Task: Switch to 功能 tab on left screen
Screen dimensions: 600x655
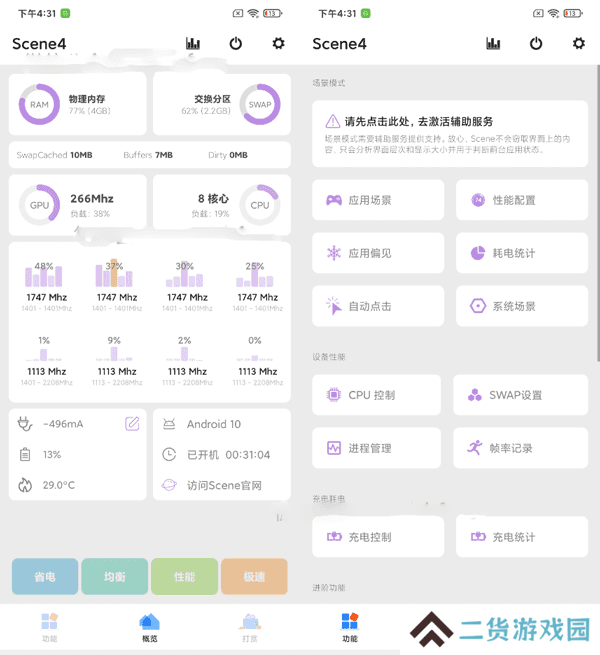Action: (50, 627)
